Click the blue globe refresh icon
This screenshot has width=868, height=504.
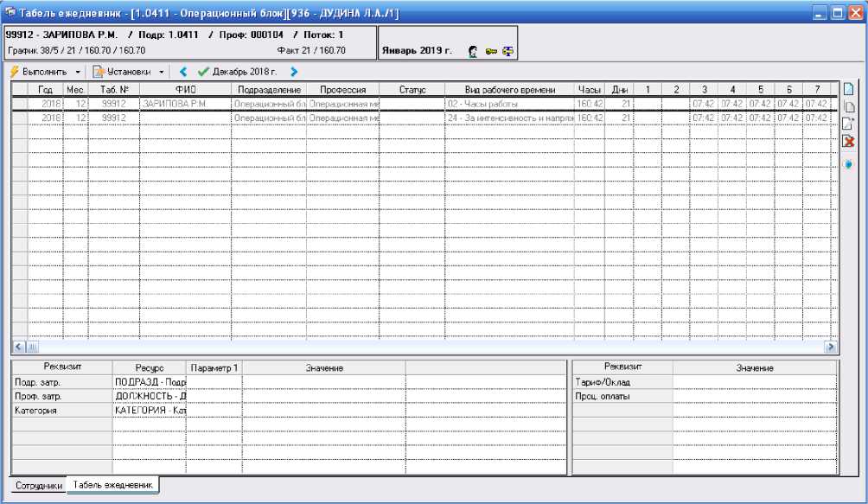point(848,164)
